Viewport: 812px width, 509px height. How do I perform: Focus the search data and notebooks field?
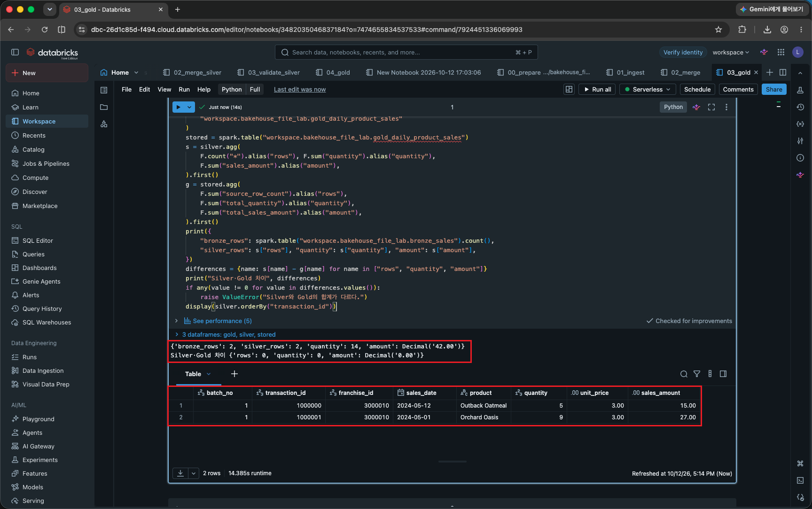pos(406,52)
